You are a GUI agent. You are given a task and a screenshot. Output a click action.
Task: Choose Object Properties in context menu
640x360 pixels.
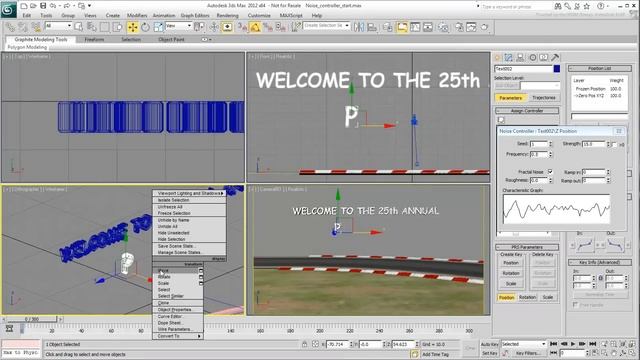pyautogui.click(x=178, y=310)
